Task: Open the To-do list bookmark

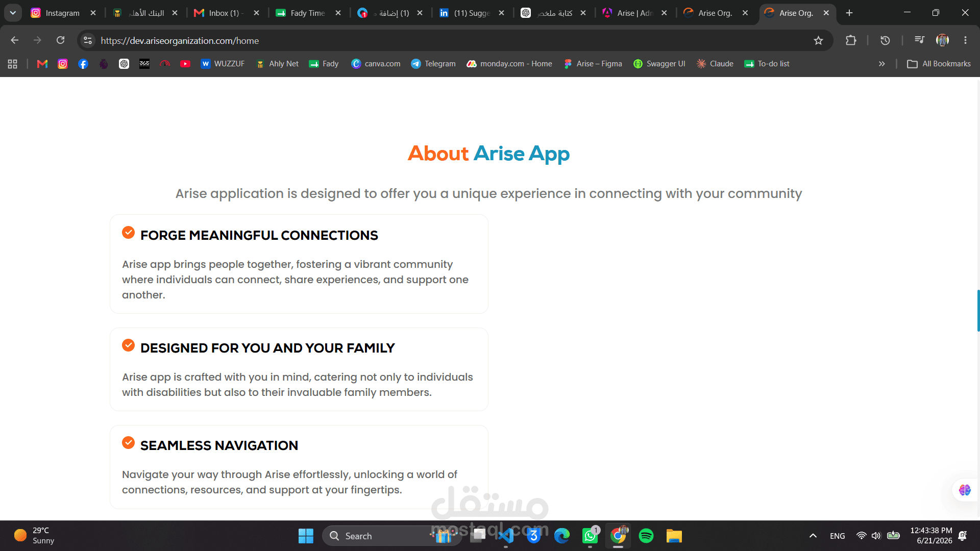Action: pyautogui.click(x=767, y=64)
